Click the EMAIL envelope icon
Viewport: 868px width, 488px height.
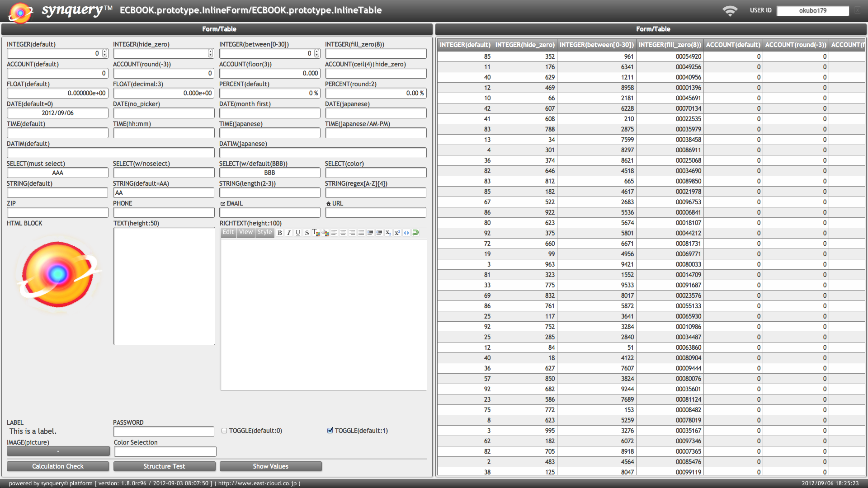pos(222,204)
